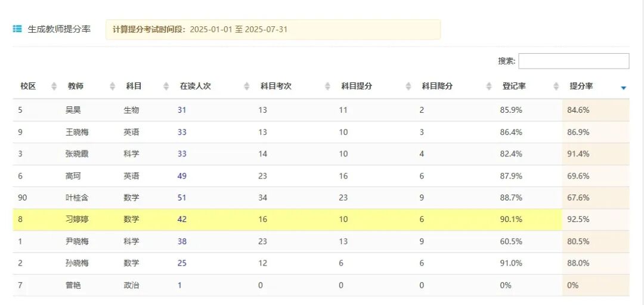644x305 pixels.
Task: Sort by 教师 column sort arrows
Action: [113, 87]
